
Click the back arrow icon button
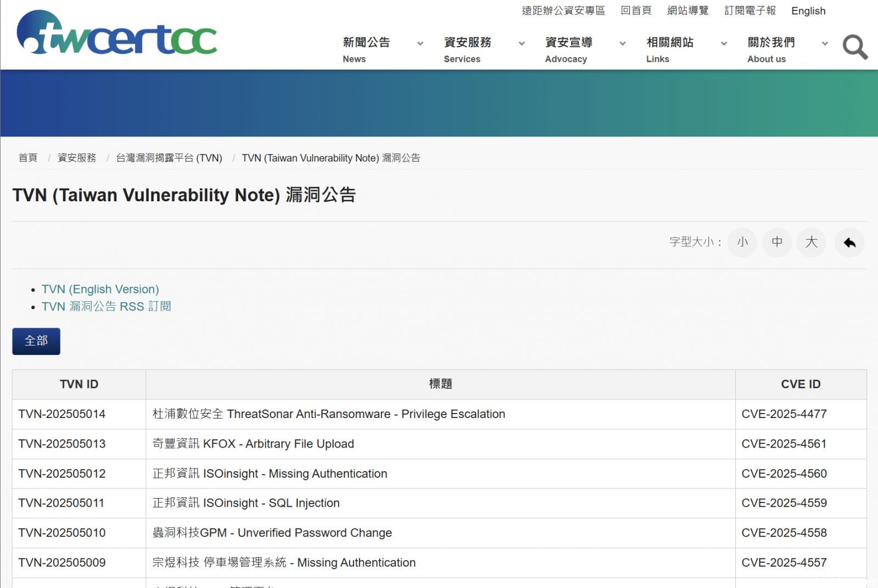[x=849, y=242]
